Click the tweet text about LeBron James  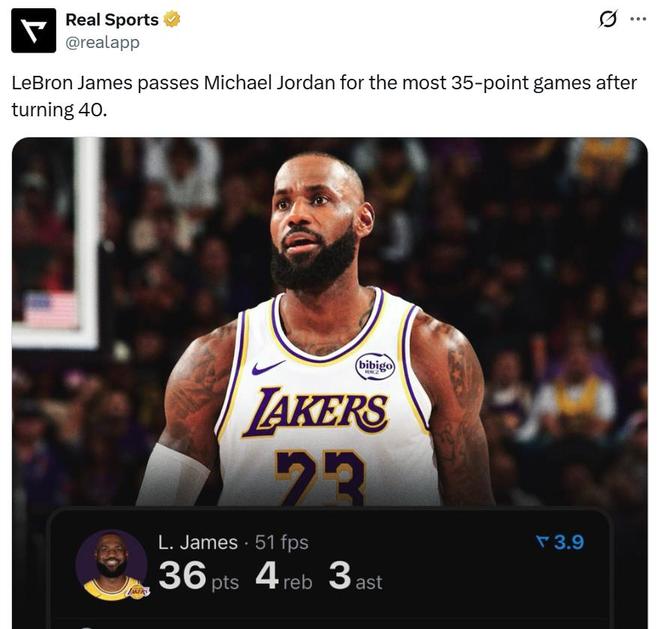click(x=320, y=95)
